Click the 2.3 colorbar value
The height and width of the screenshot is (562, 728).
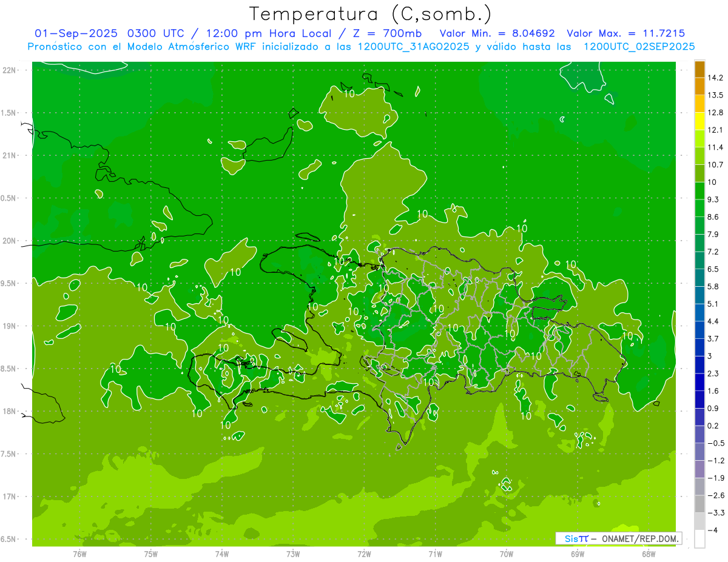[x=713, y=373]
